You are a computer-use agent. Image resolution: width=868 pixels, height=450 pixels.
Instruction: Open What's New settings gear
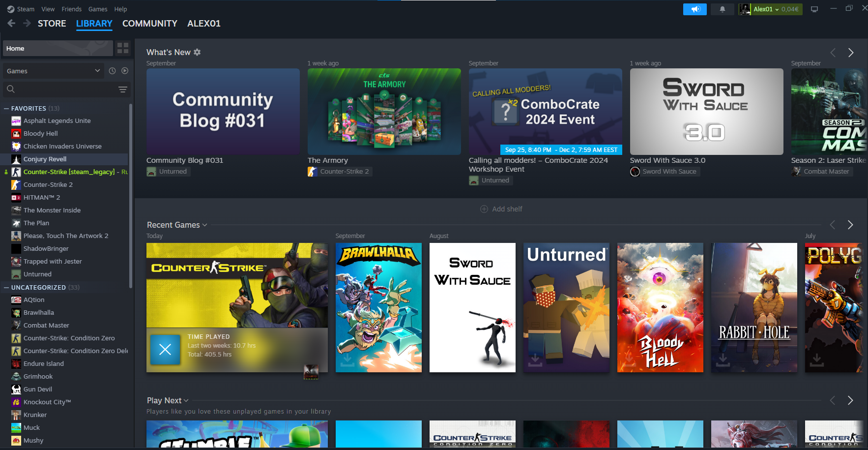coord(197,52)
